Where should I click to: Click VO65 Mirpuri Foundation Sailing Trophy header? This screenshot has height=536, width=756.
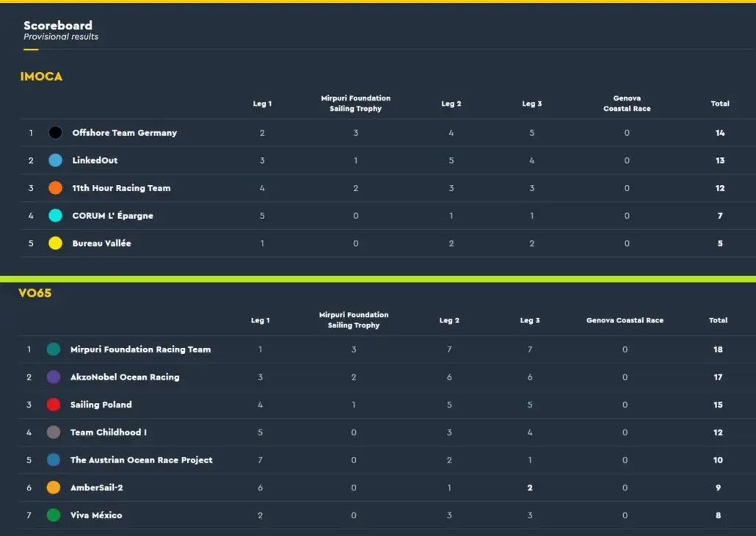coord(354,320)
